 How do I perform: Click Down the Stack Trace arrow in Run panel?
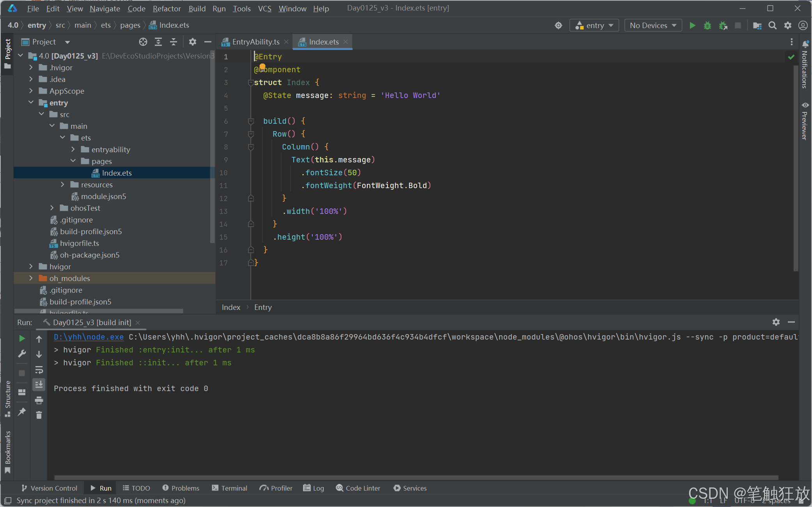[x=39, y=354]
